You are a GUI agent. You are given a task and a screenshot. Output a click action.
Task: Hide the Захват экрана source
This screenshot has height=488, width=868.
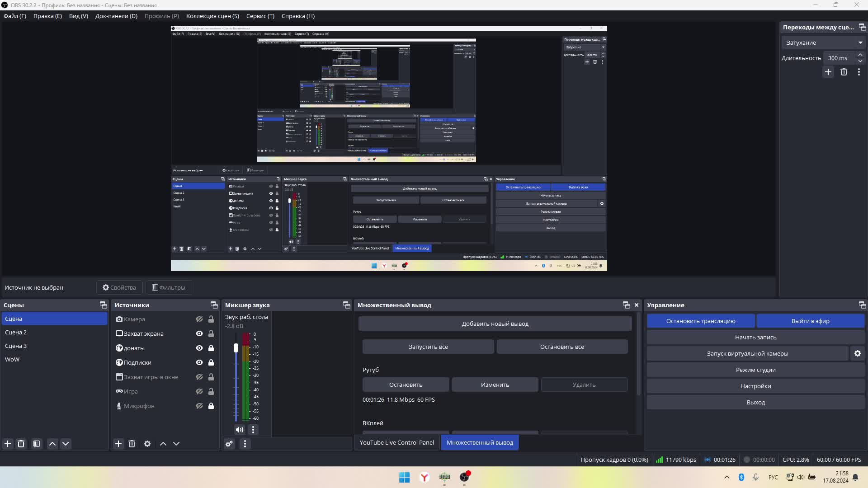coord(199,333)
